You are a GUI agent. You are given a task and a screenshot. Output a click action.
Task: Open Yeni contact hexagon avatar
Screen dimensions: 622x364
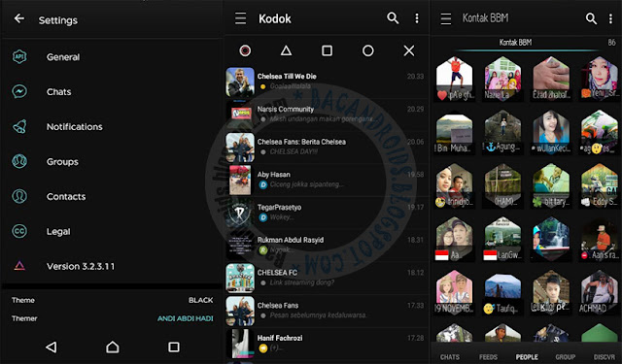(x=600, y=79)
